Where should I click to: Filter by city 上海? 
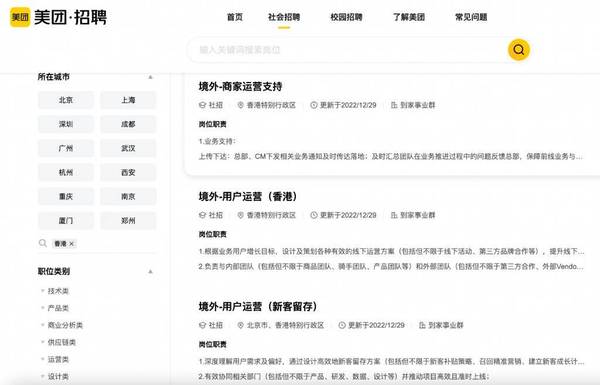128,100
